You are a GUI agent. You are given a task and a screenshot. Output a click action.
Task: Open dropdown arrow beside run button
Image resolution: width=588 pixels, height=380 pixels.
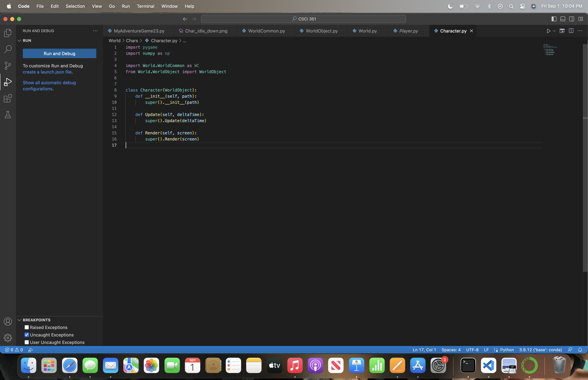pos(554,31)
